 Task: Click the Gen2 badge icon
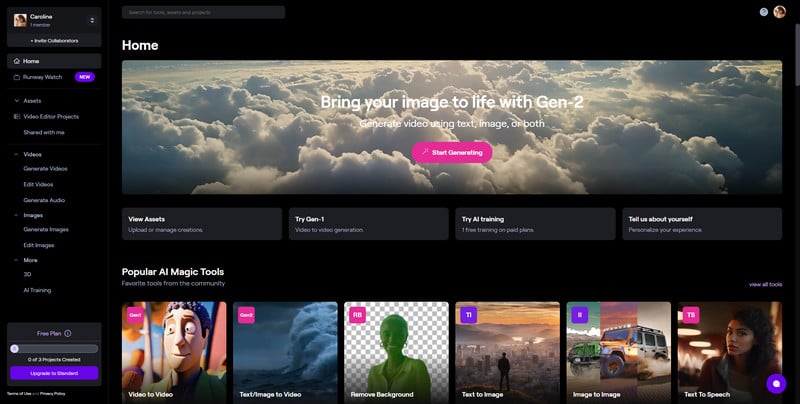coord(246,315)
